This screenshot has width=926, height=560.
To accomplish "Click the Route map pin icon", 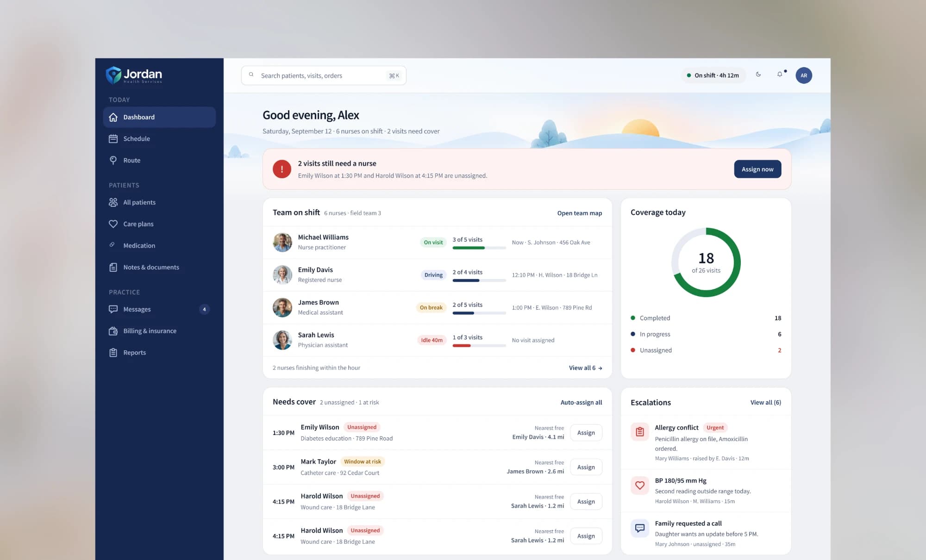I will (113, 160).
